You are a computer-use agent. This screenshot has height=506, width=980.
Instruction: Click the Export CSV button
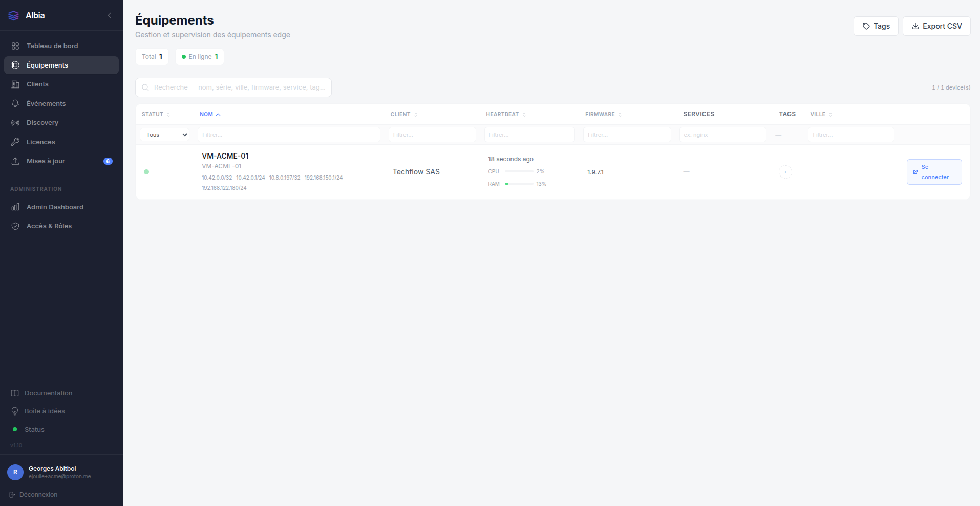[936, 26]
